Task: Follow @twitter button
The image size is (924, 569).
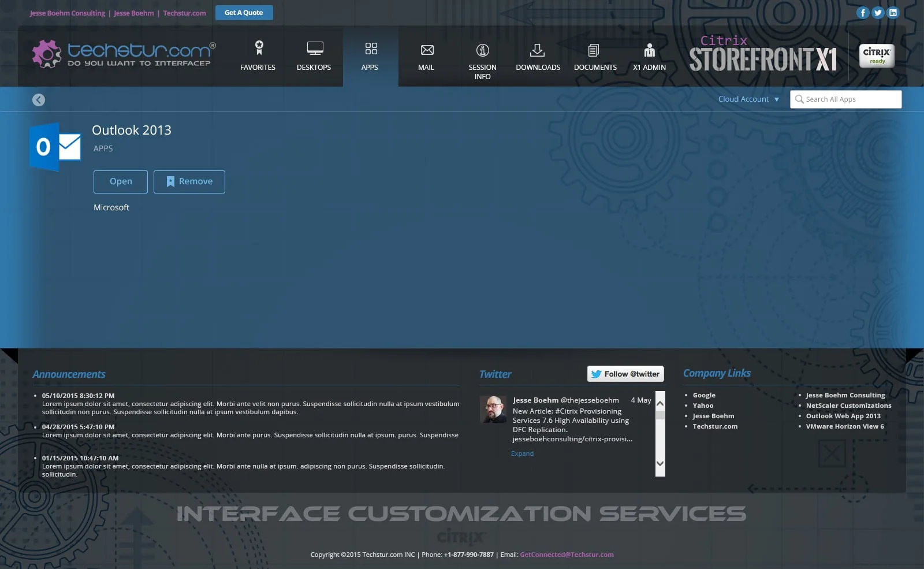Action: click(x=625, y=374)
